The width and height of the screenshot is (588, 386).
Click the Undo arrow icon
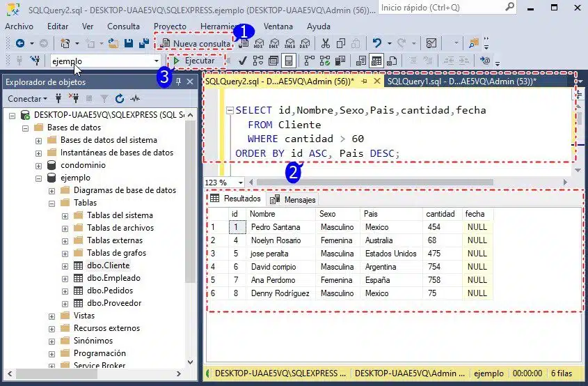(376, 43)
